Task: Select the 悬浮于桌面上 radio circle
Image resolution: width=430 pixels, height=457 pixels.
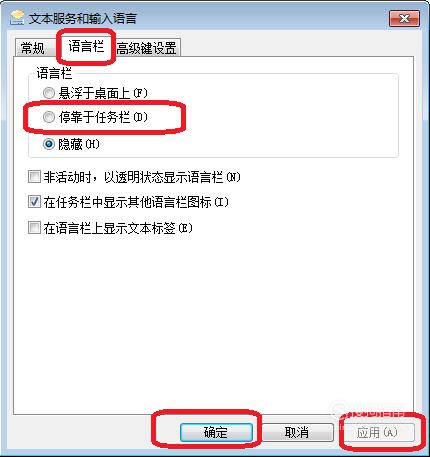Action: 49,93
